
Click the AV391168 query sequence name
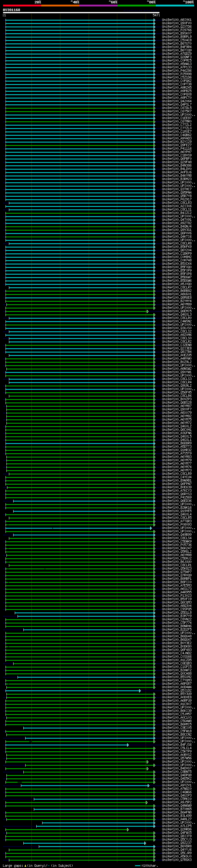pos(11,10)
